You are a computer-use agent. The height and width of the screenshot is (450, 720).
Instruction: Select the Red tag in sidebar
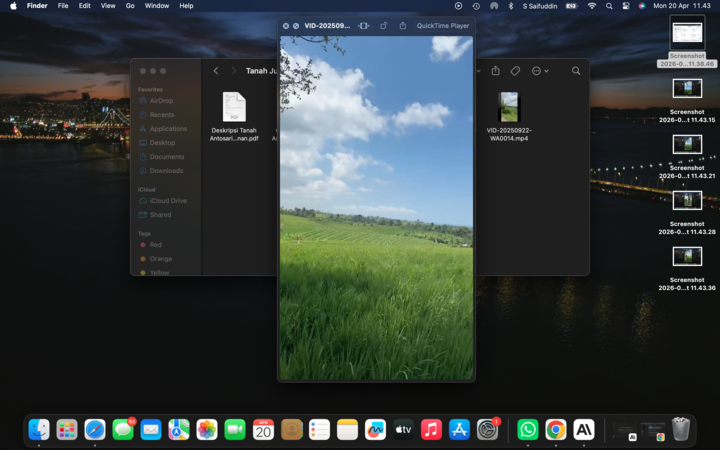point(156,245)
